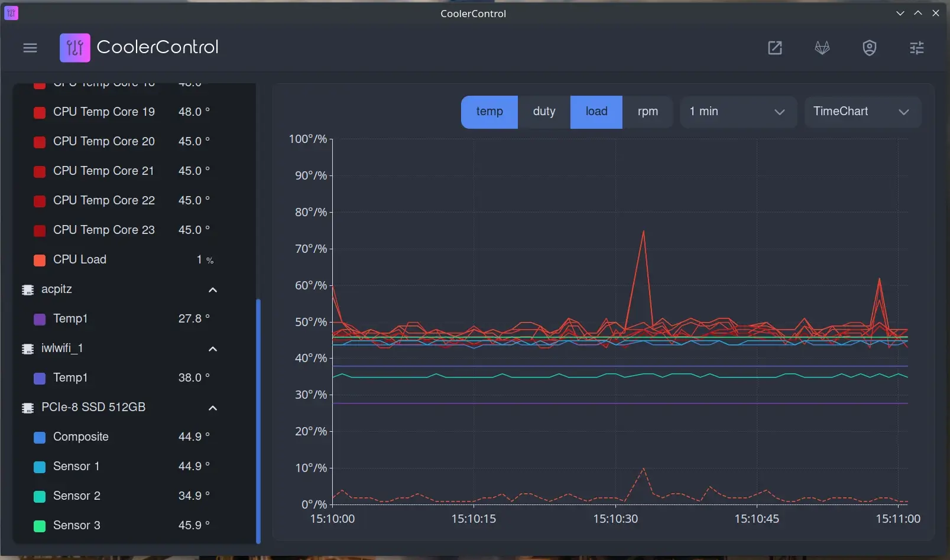
Task: Select the CPU Temp Core 21 row label
Action: pos(103,171)
